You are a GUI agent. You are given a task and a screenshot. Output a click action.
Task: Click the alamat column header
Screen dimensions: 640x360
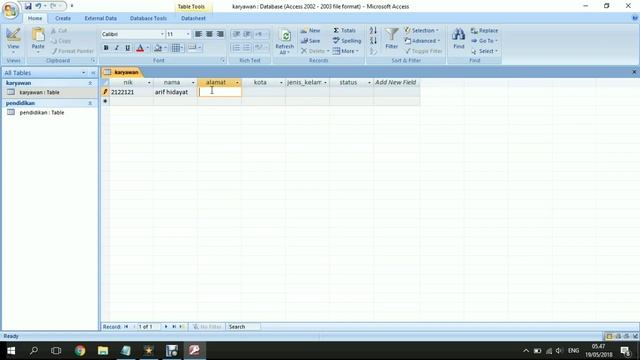point(216,82)
